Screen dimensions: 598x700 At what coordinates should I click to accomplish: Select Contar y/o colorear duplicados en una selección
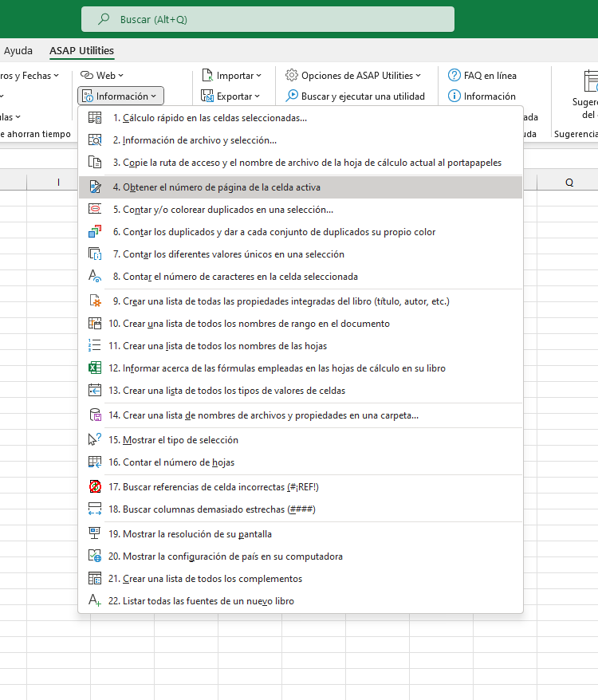[x=301, y=210]
